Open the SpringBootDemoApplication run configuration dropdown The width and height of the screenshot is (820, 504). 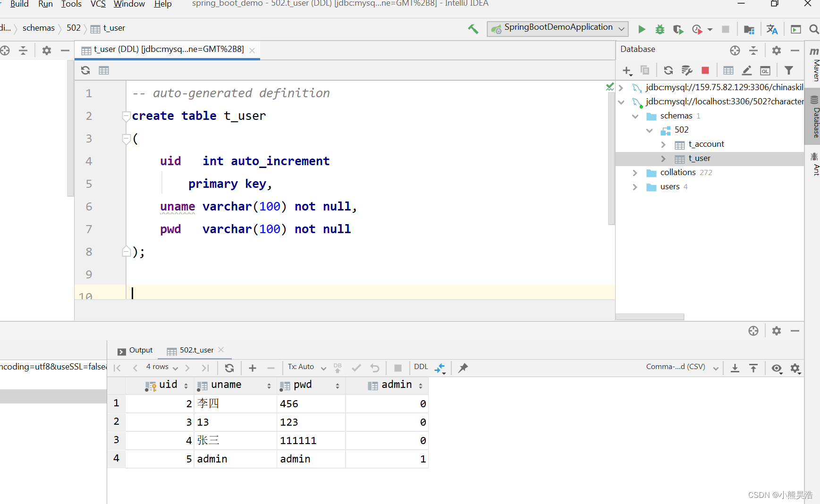coord(558,28)
